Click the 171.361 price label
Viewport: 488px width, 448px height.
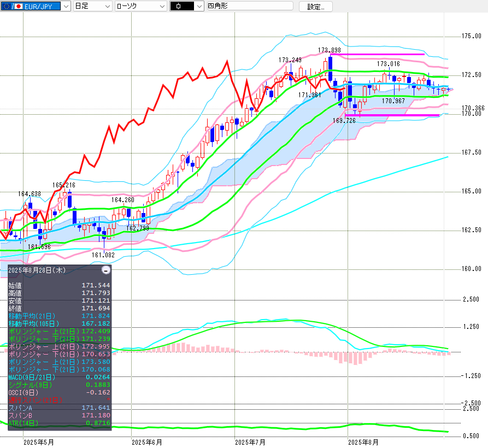(x=310, y=95)
